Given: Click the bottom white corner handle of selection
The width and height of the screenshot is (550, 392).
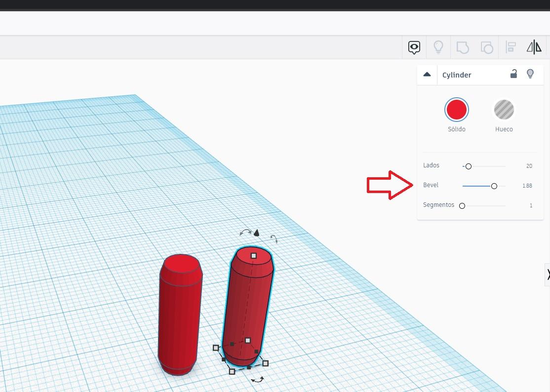Looking at the screenshot, I should (x=232, y=371).
